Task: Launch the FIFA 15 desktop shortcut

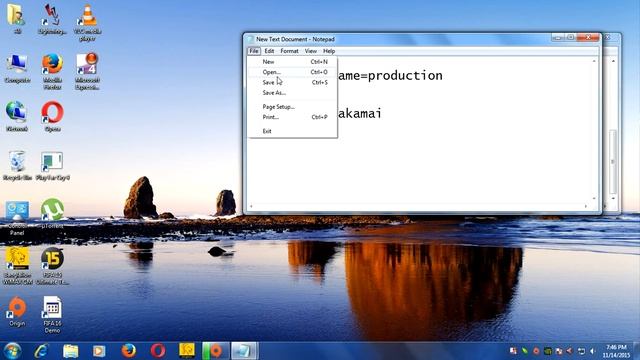Action: tap(52, 266)
